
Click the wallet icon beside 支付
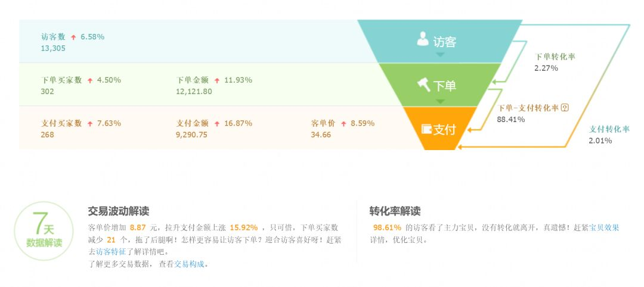pos(426,129)
